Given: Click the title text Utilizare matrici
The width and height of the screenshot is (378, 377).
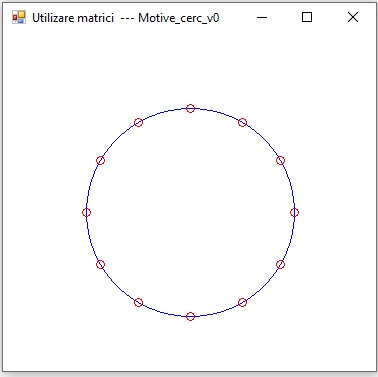Looking at the screenshot, I should [73, 18].
